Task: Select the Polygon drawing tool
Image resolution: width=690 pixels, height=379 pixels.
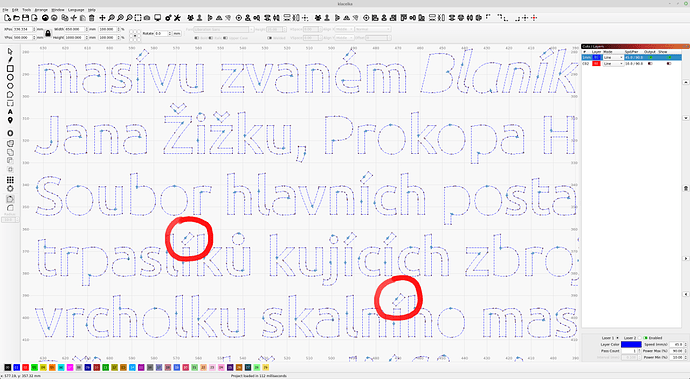Action: (x=10, y=86)
